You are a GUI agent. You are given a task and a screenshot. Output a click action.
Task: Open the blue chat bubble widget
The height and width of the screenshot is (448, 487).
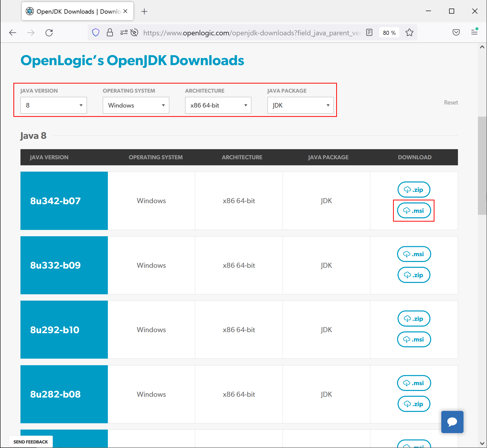click(452, 422)
